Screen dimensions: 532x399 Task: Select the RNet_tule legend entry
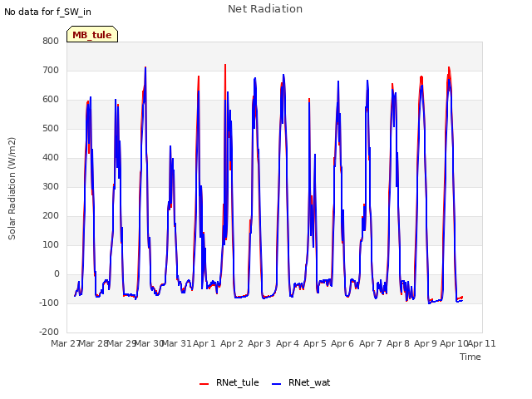pos(229,382)
